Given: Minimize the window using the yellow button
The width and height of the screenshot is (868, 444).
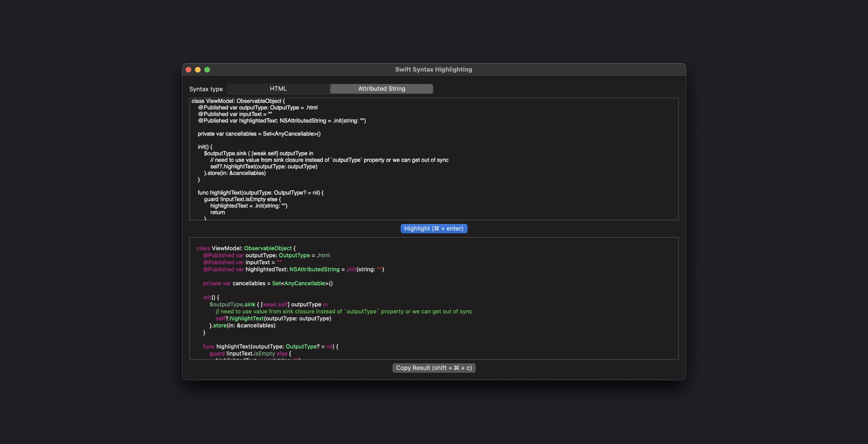Looking at the screenshot, I should pyautogui.click(x=198, y=70).
